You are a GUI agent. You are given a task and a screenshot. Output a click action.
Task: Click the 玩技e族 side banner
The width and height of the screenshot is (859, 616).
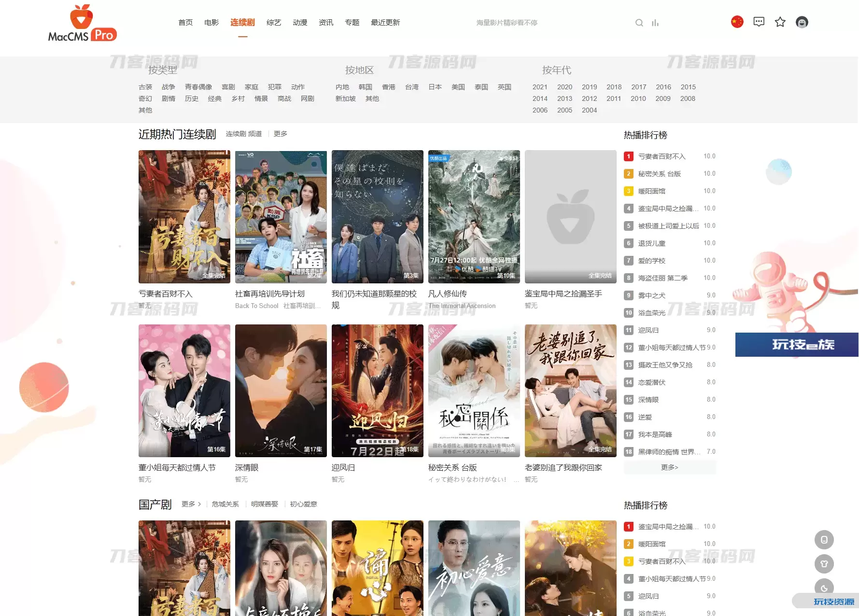click(x=797, y=345)
